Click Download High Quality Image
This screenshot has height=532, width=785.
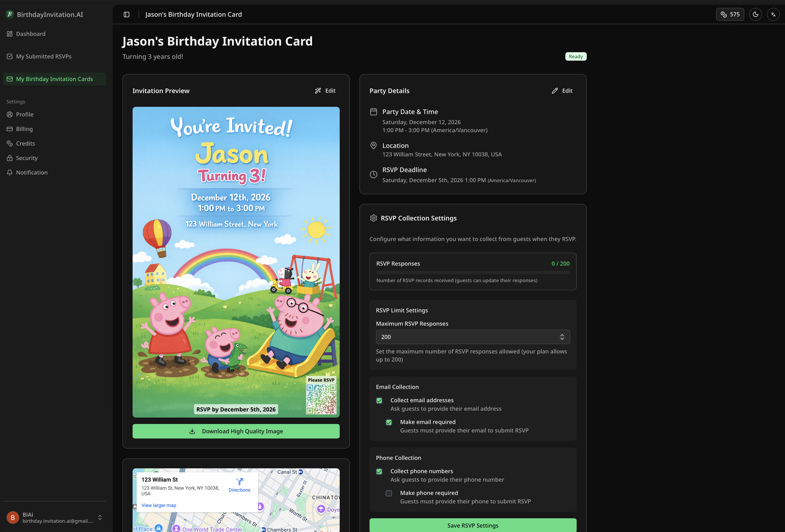click(236, 431)
